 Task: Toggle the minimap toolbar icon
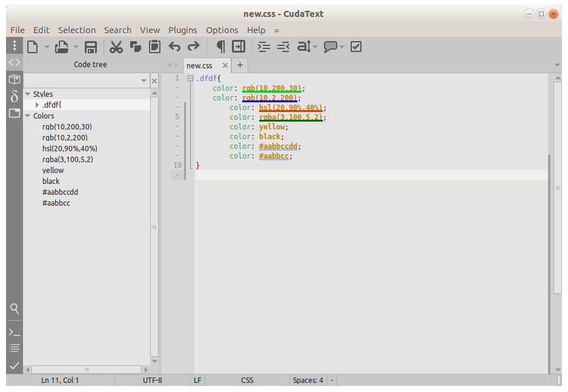(239, 47)
